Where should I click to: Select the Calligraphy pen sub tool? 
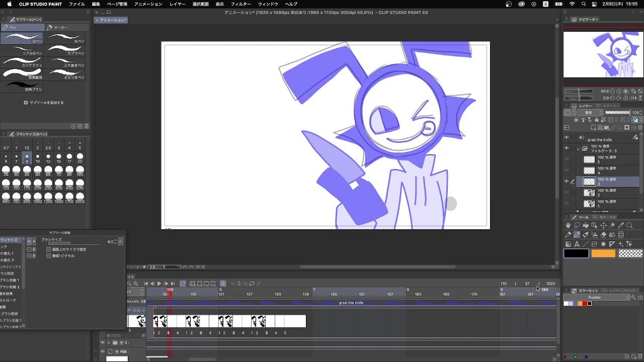coord(22,62)
